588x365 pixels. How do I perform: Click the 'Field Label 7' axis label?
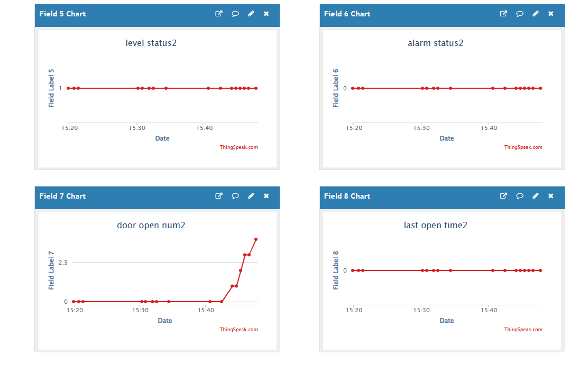click(51, 270)
